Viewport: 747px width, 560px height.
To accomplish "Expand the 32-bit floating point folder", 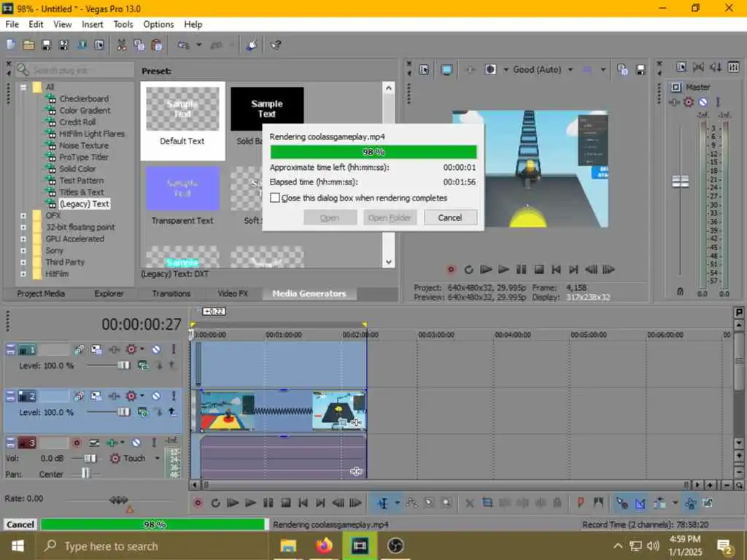I will pos(23,227).
